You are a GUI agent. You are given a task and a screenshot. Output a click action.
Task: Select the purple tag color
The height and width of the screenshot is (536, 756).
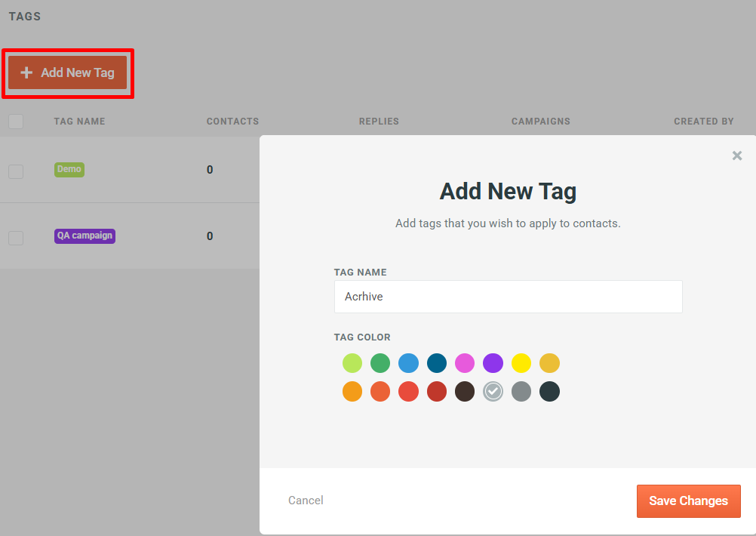pos(493,362)
